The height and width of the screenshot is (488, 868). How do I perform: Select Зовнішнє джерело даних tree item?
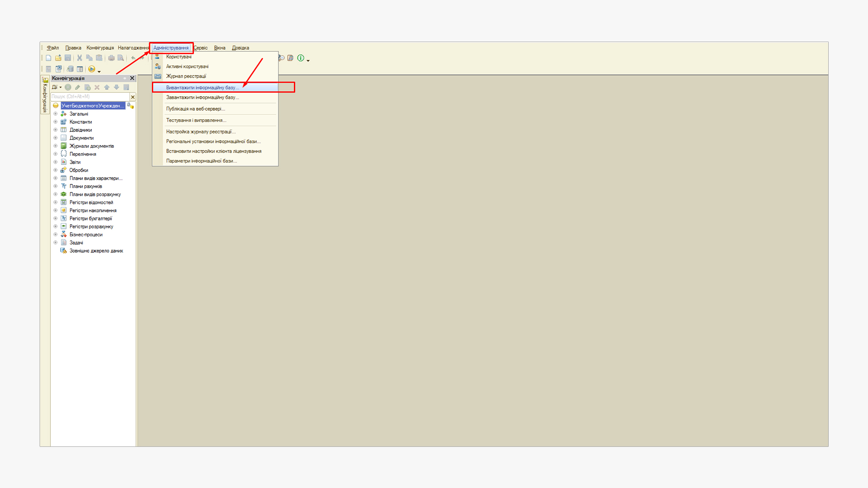click(x=96, y=251)
